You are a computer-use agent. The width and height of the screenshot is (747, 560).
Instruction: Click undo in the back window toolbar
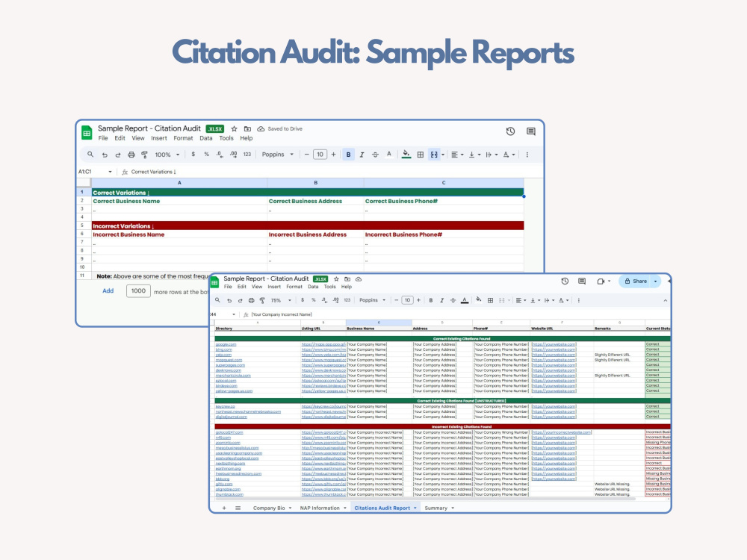pos(105,155)
